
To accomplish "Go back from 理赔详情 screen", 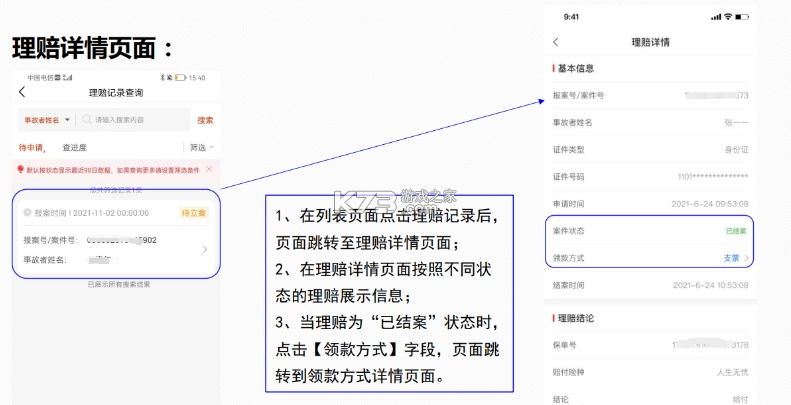I will 556,42.
